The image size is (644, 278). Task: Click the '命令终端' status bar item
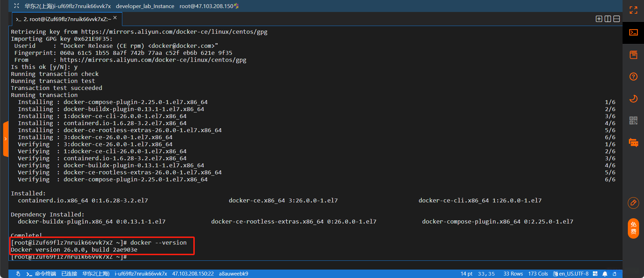tap(41, 274)
